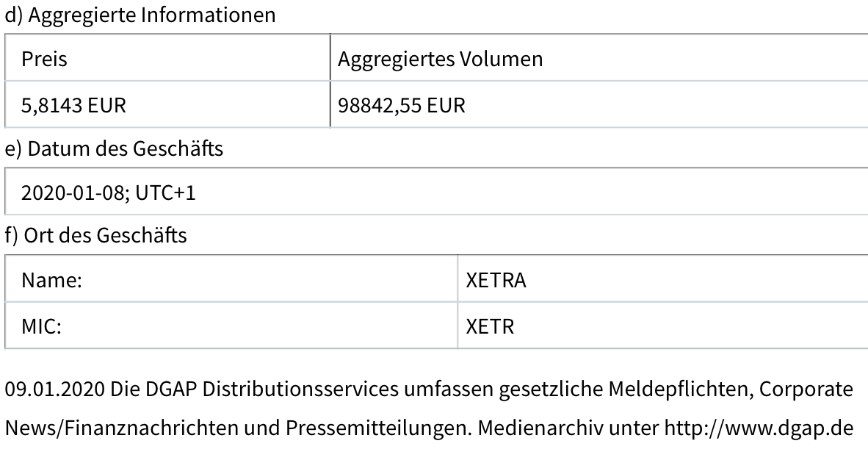Screen dimensions: 868x449
Task: Select the XETRA value cell
Action: coord(496,281)
